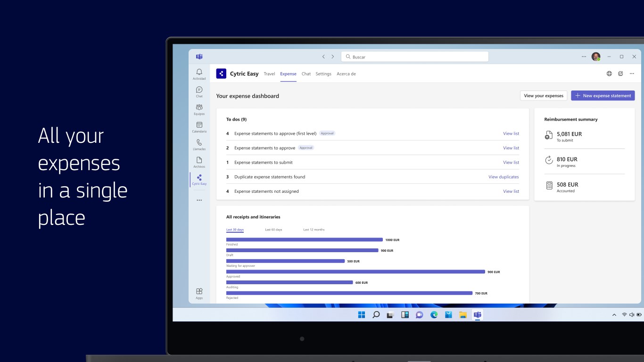
Task: Switch to the Chat tab in Cytric Easy
Action: [306, 74]
